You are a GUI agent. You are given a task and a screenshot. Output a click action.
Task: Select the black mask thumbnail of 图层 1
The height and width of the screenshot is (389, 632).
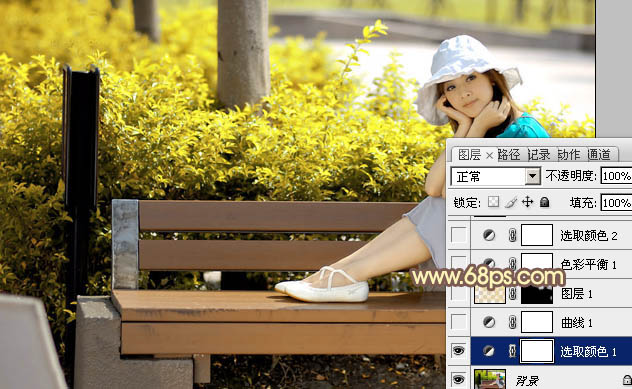click(537, 294)
